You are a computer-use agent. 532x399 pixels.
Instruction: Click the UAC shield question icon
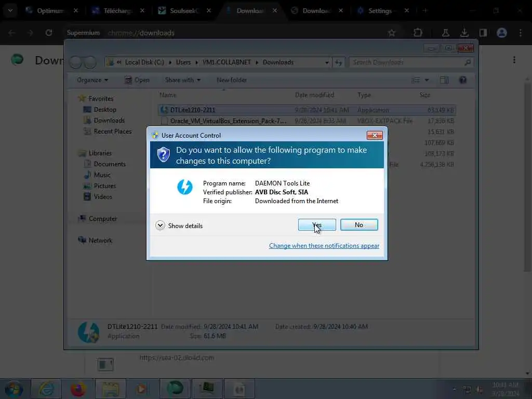point(164,155)
